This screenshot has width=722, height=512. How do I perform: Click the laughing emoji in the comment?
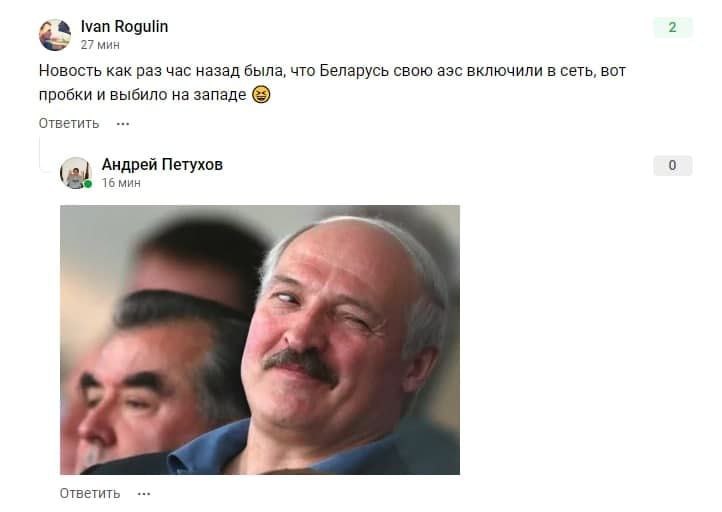pos(261,94)
